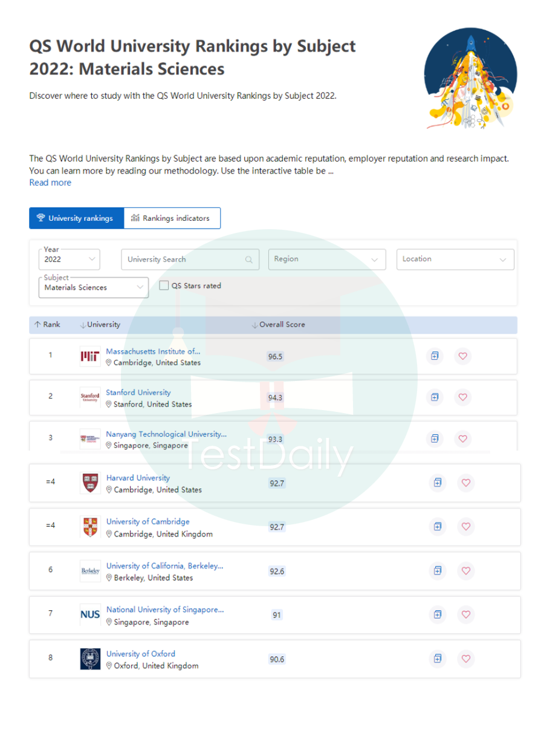The image size is (544, 756).
Task: Click the location text Stanford, United States
Action: point(152,404)
